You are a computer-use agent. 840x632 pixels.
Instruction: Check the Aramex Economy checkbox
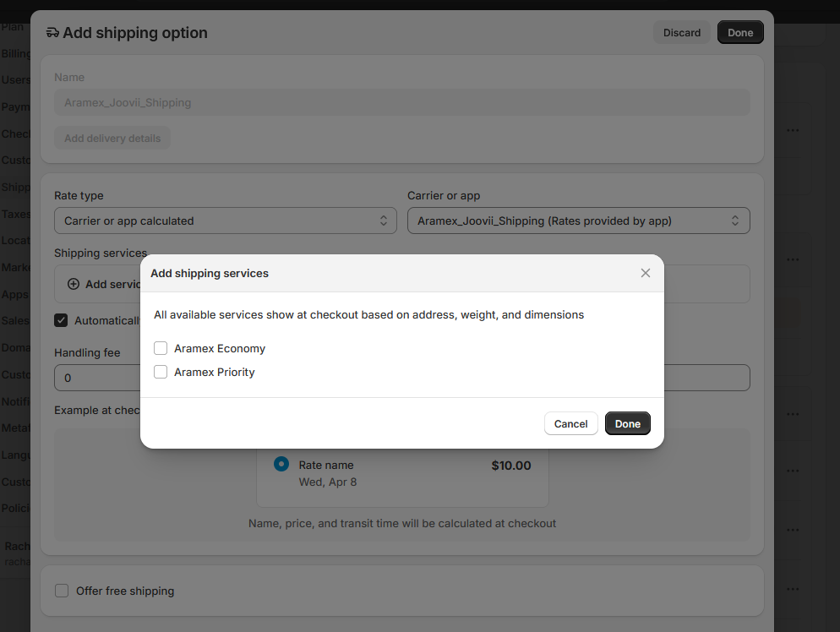[161, 348]
